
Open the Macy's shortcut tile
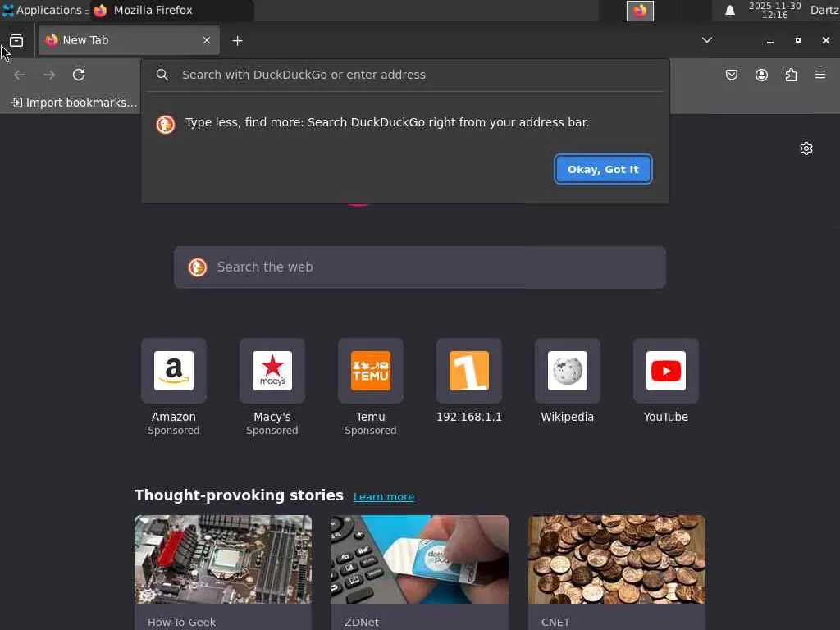pyautogui.click(x=272, y=371)
